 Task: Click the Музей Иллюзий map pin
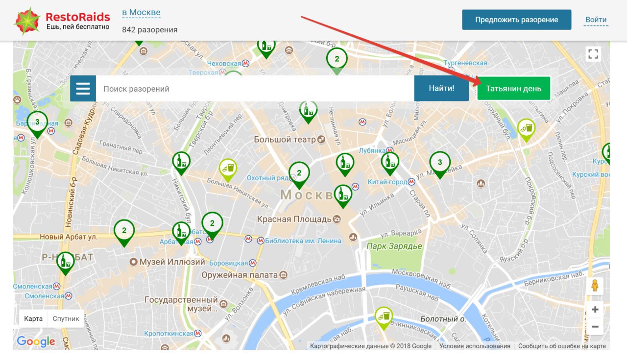133,262
